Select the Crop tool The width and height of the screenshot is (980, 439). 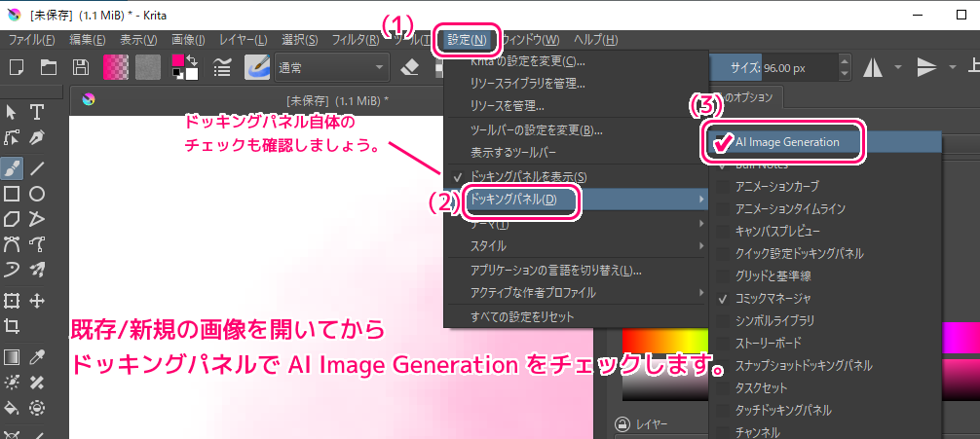tap(12, 326)
